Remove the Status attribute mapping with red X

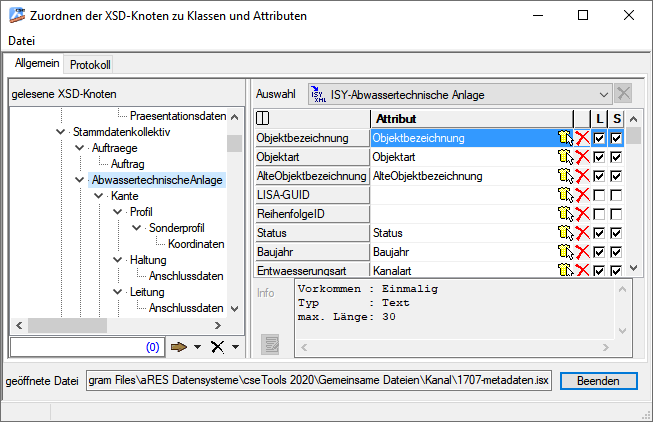tap(582, 233)
